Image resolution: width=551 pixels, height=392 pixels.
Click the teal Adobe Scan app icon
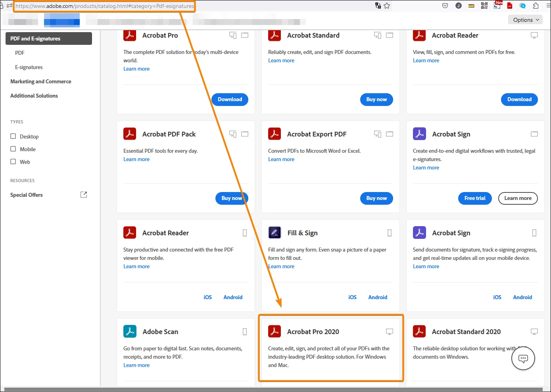point(130,332)
